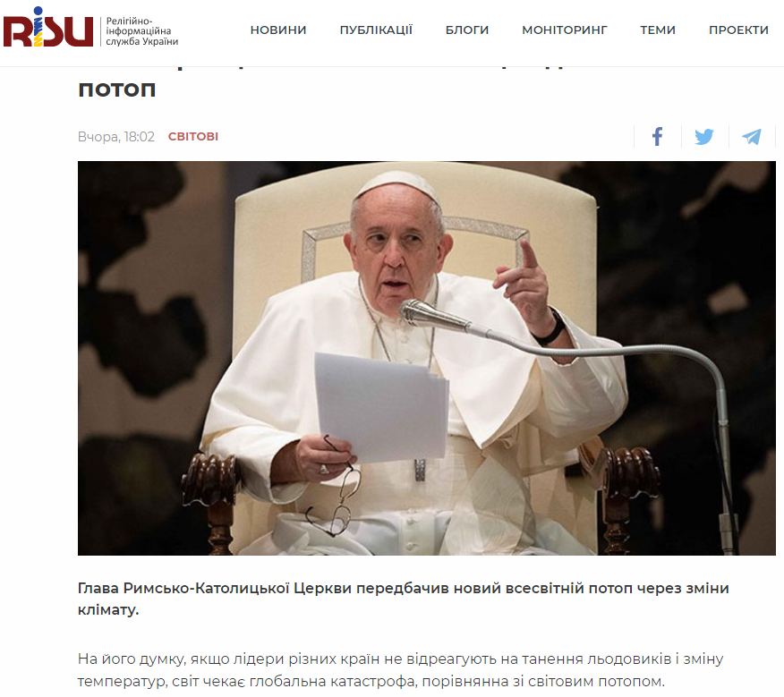Open the ПРОЕКТИ menu item
The image size is (784, 697).
[738, 30]
